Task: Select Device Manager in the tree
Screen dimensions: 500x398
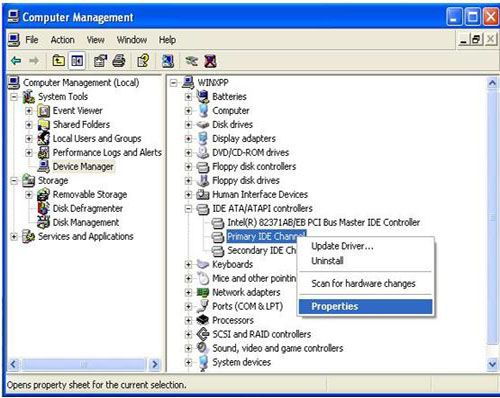Action: click(83, 166)
